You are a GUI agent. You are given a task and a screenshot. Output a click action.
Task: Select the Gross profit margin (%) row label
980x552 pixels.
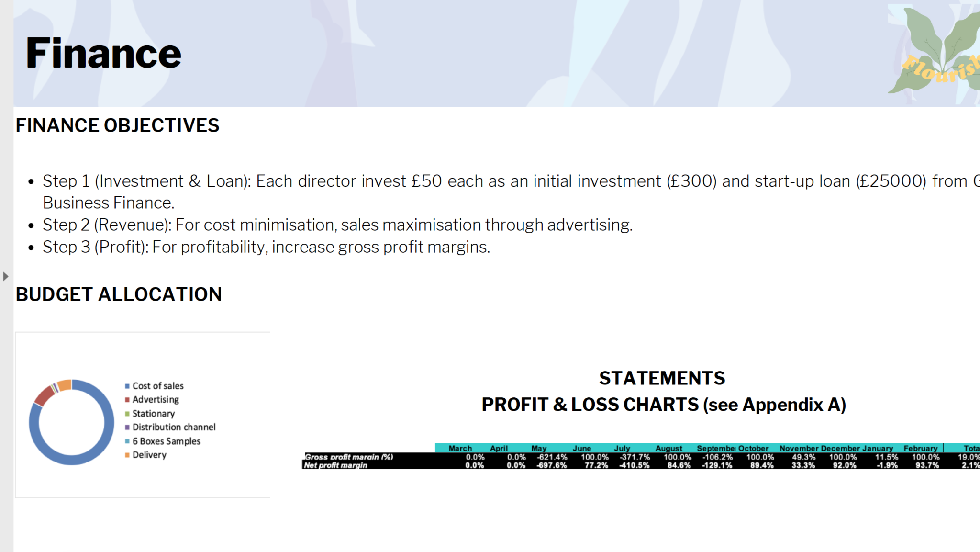(x=349, y=457)
